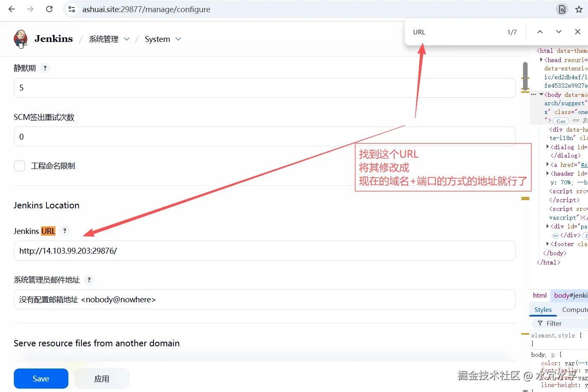The image size is (588, 392).
Task: Click the 系统管理员邮件地址 input field
Action: pos(265,299)
